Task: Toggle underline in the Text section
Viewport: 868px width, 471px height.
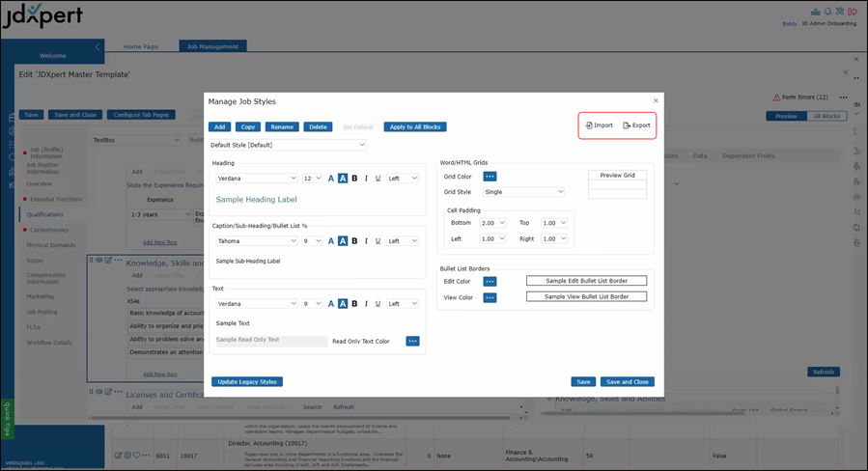Action: coord(378,303)
